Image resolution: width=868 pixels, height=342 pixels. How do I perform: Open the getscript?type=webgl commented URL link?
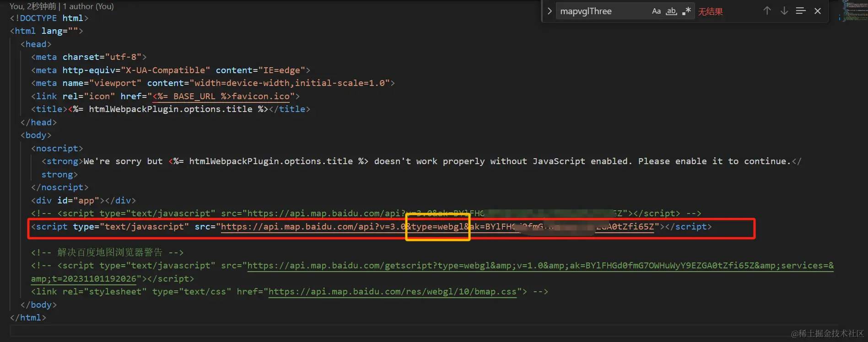click(x=540, y=266)
